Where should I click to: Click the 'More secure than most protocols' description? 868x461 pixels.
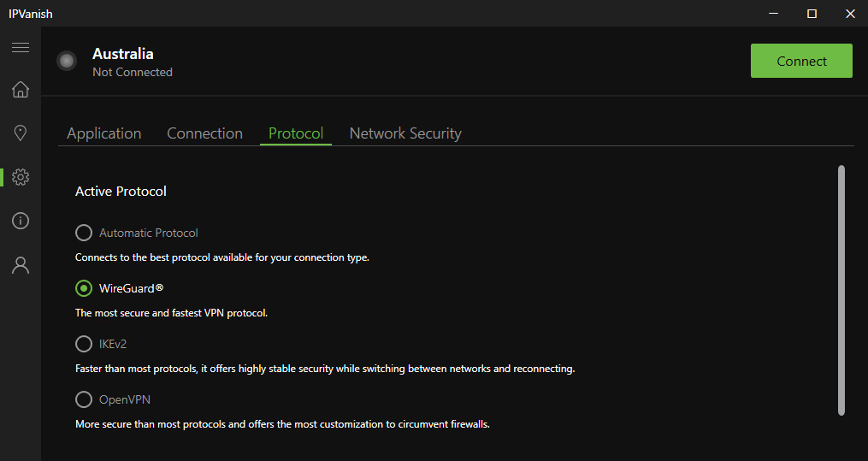(282, 424)
